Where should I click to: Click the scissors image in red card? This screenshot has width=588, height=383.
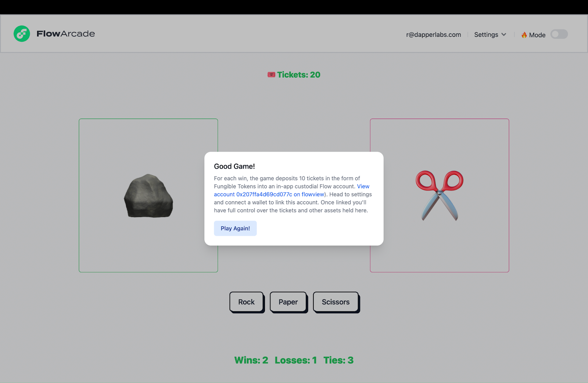(440, 195)
